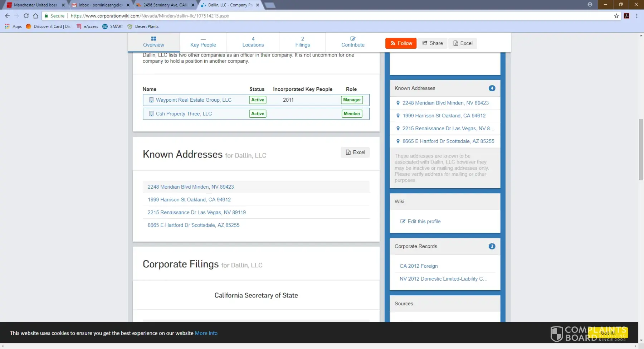
Task: Reload the page with refresh icon
Action: (x=26, y=16)
